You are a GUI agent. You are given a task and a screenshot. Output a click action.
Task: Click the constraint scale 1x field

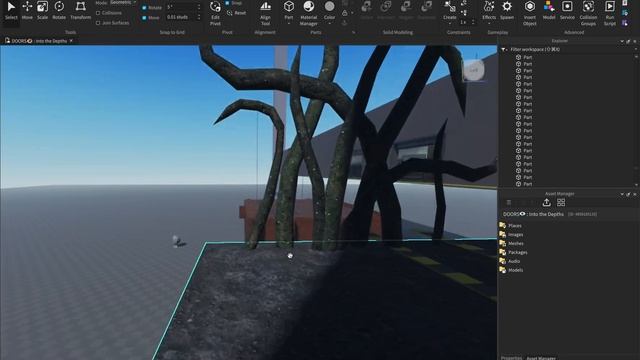(x=465, y=22)
